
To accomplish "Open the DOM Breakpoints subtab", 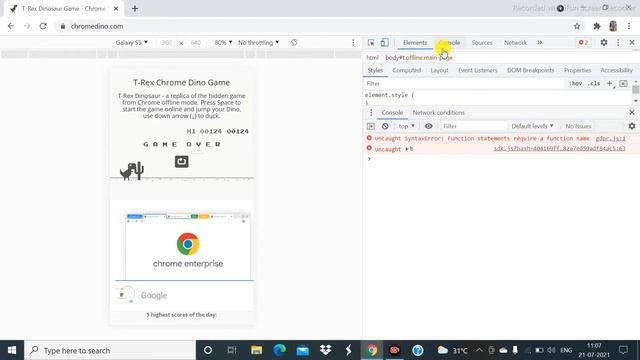I will [x=530, y=70].
